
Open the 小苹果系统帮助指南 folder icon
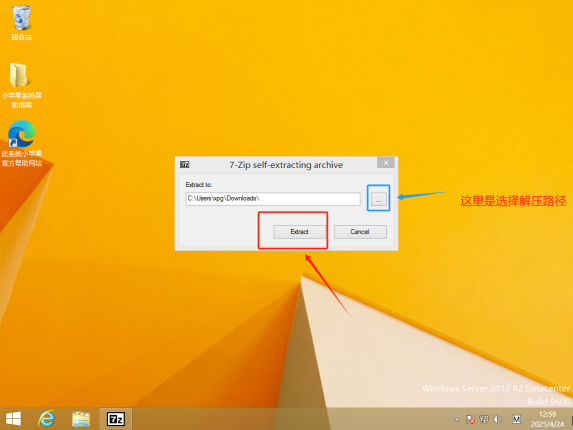(x=22, y=85)
